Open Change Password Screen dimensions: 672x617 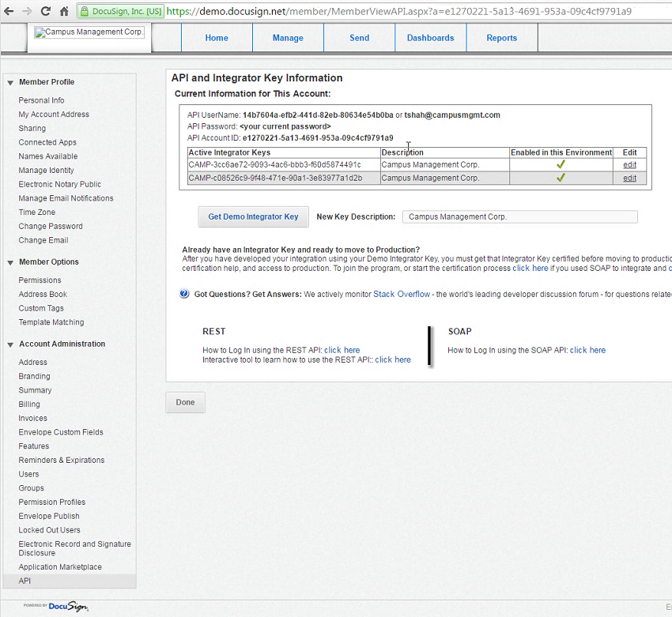(x=51, y=226)
